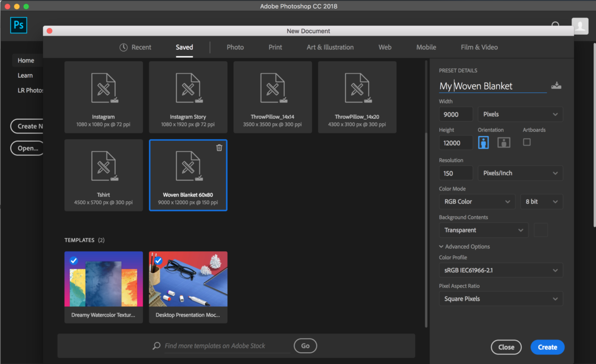This screenshot has width=596, height=364.
Task: Click the Width field showing 9000
Action: (456, 114)
